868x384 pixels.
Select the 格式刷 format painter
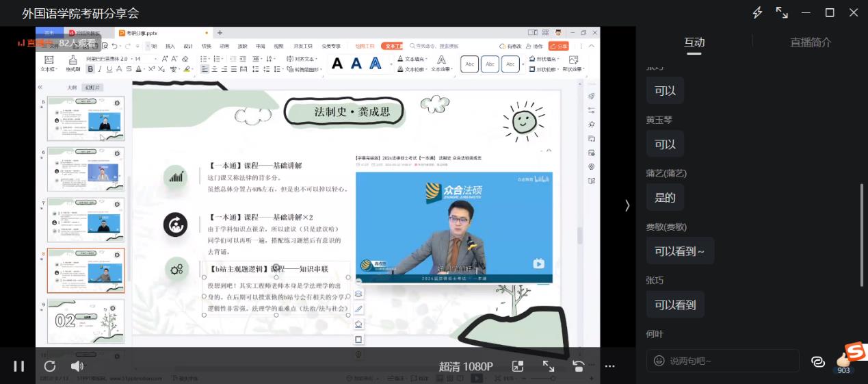click(73, 63)
